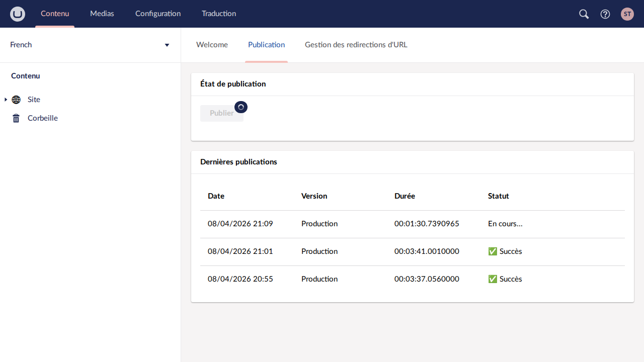This screenshot has width=644, height=362.
Task: Click the loading spinner badge on Publier
Action: pos(241,107)
